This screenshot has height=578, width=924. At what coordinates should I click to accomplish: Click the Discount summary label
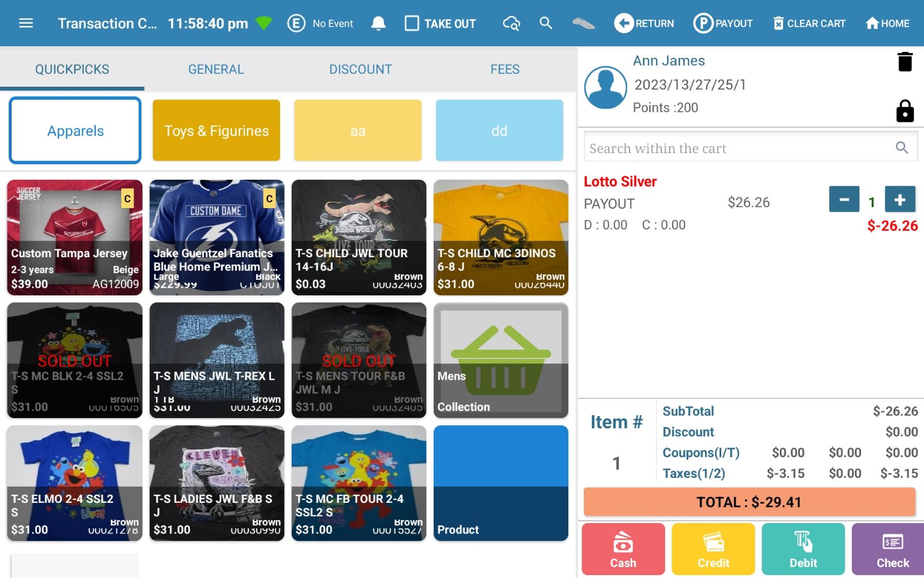688,432
